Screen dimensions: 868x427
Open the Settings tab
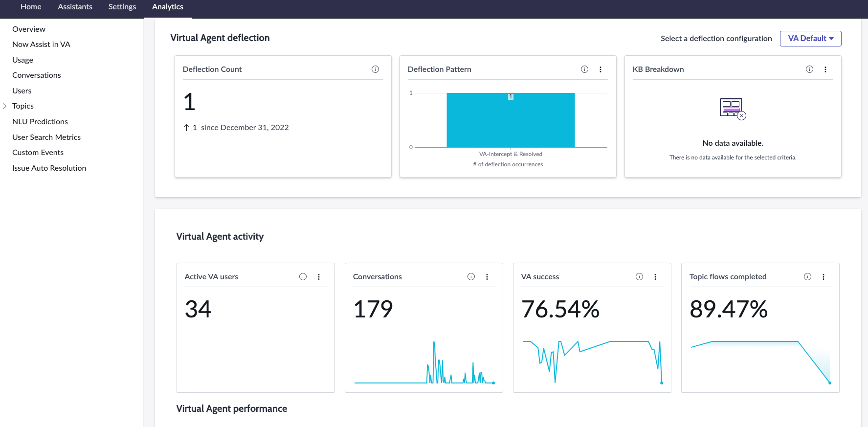coord(122,7)
